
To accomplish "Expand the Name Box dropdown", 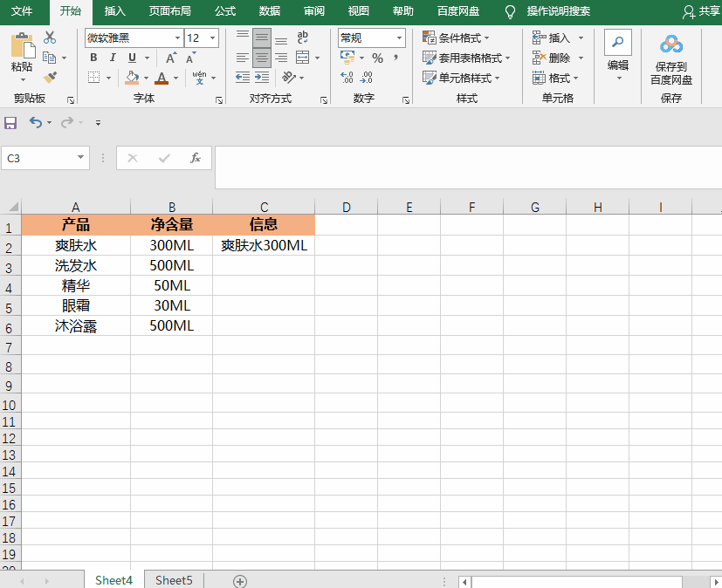I will [x=80, y=158].
